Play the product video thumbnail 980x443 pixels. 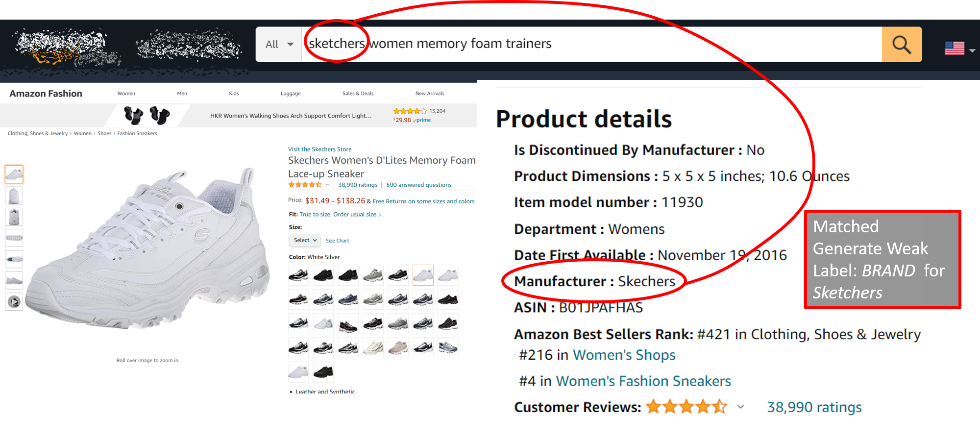click(x=14, y=302)
